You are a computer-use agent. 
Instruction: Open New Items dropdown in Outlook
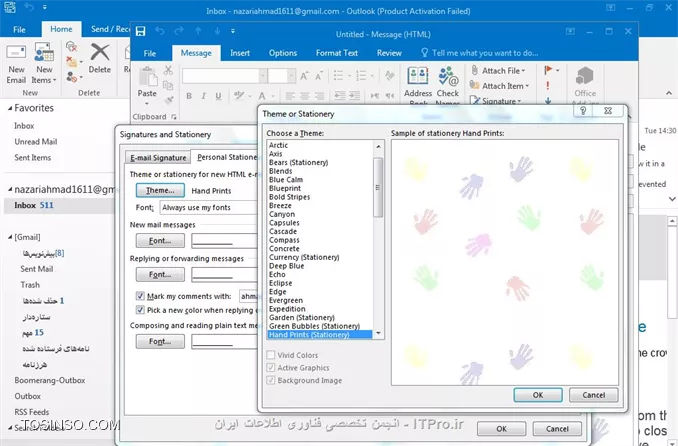pyautogui.click(x=44, y=64)
